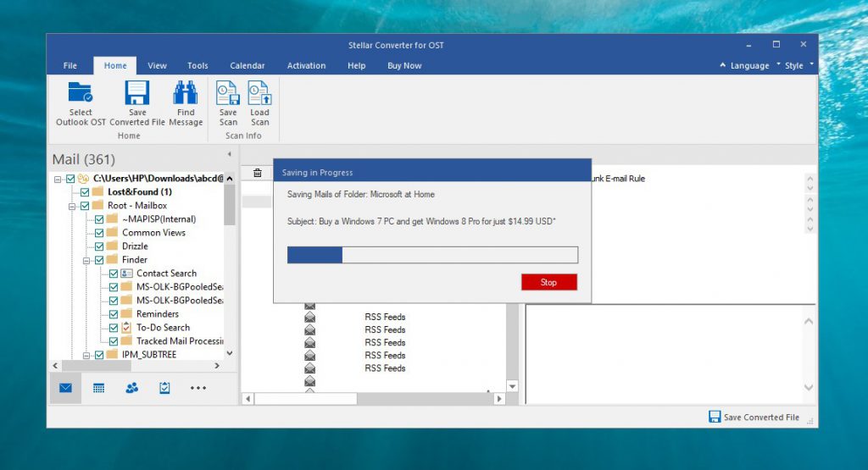Click preview pane scroll down arrow
Image resolution: width=868 pixels, height=470 pixels.
808,387
